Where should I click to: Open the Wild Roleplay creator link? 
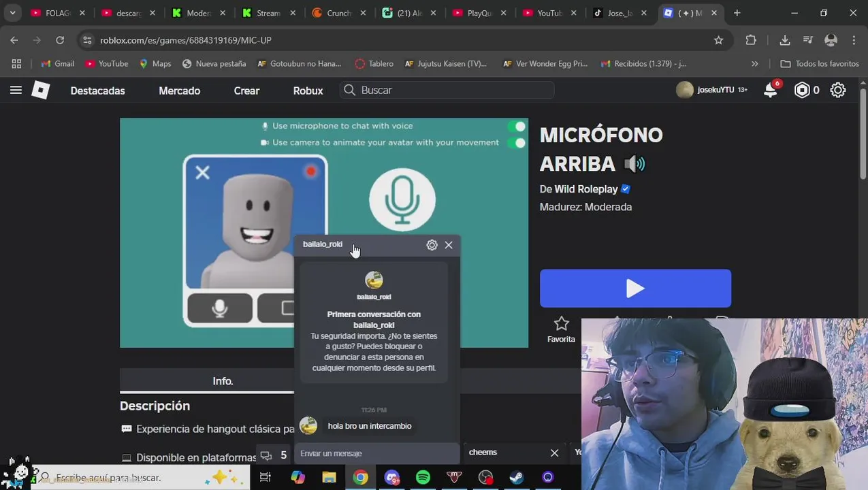click(x=586, y=189)
